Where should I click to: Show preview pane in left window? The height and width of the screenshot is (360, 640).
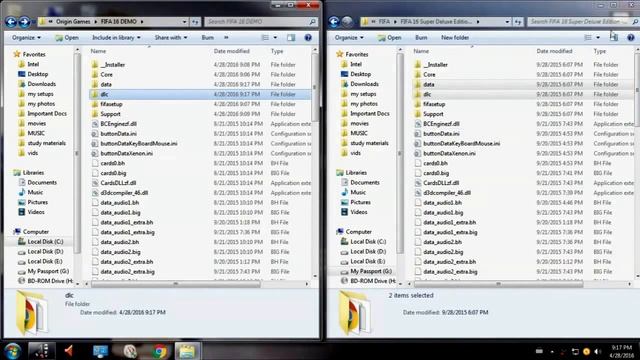(291, 38)
